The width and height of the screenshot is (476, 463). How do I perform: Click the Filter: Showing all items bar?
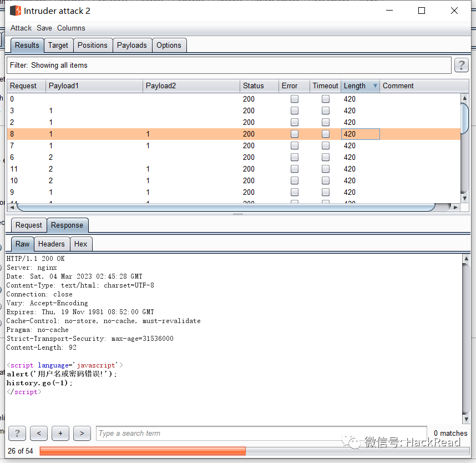coord(229,66)
